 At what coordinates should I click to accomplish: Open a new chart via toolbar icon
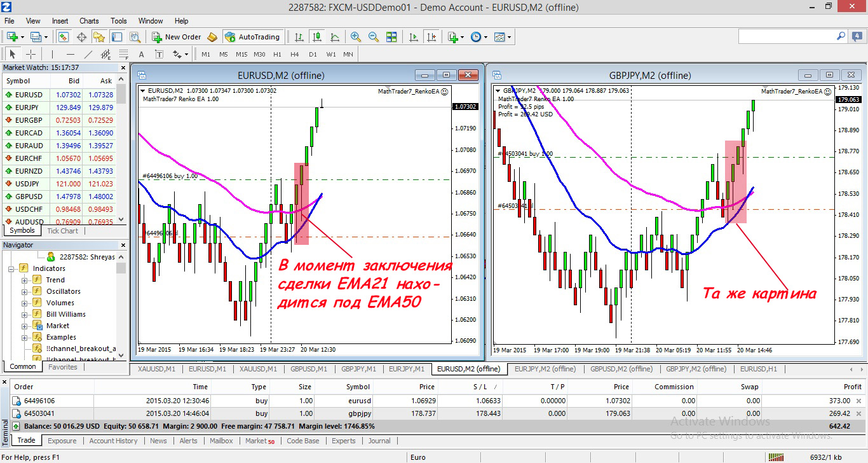[x=12, y=37]
